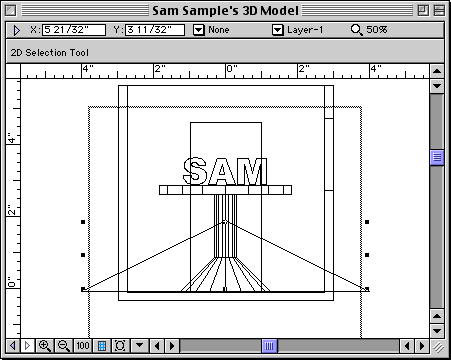
Task: Click the scroll right arrow at bottom right
Action: [x=422, y=346]
